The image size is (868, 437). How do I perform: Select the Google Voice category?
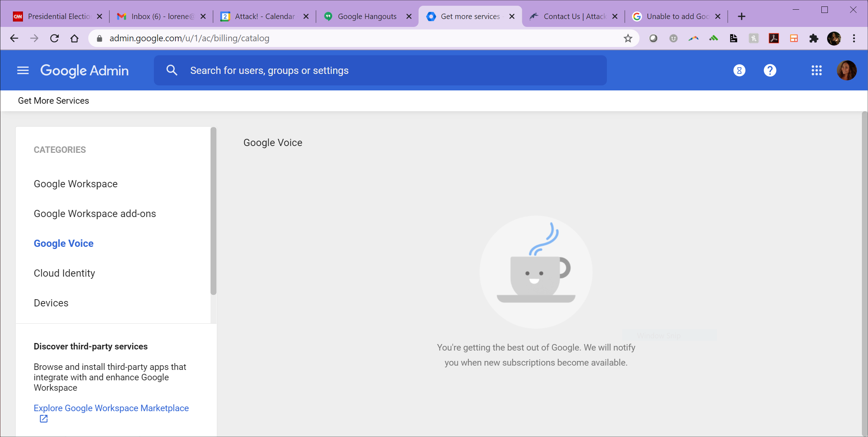pyautogui.click(x=63, y=243)
